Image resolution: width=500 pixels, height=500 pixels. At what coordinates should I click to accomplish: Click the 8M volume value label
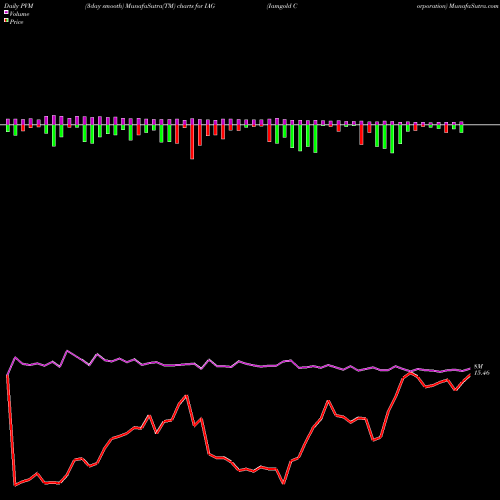coord(478,367)
